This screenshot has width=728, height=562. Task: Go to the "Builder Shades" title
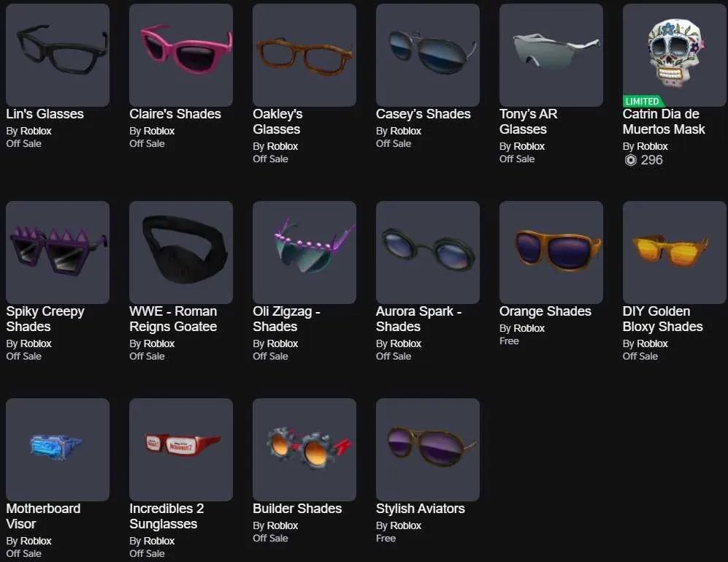point(297,509)
